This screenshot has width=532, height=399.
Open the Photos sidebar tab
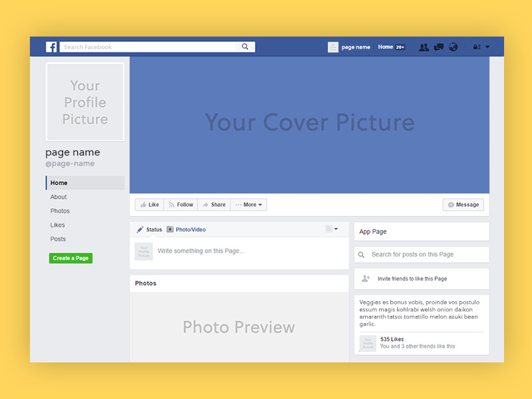click(x=60, y=211)
